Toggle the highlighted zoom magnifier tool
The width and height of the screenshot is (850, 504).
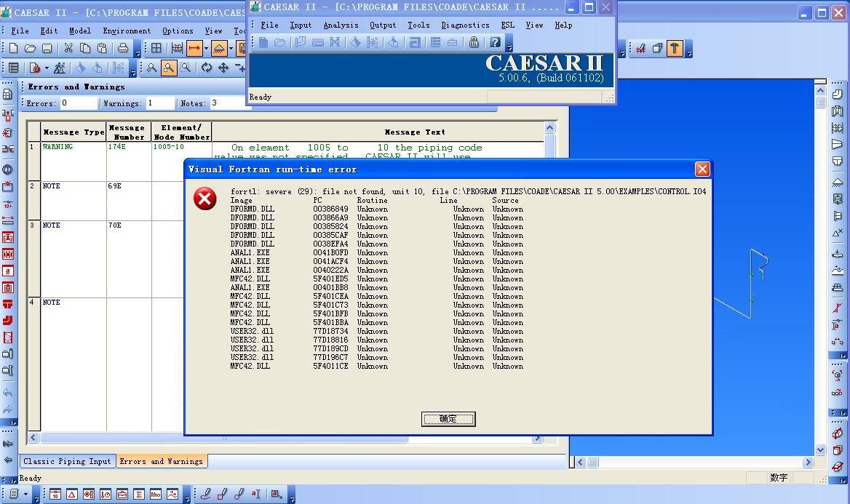[x=169, y=68]
